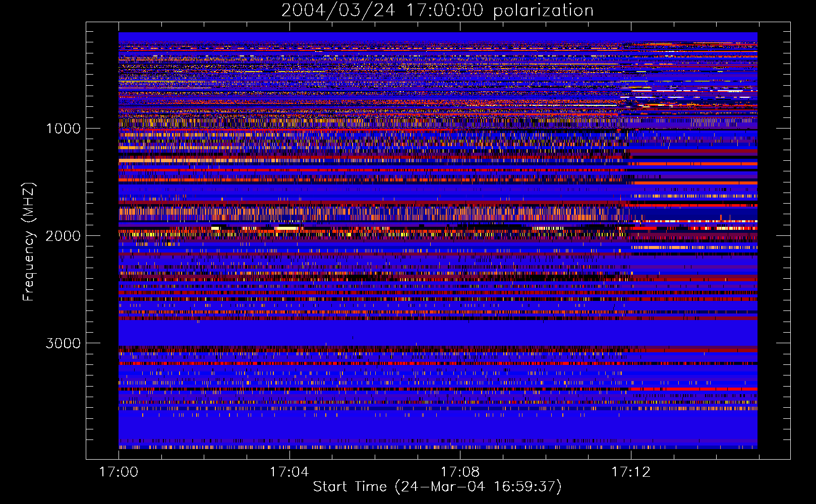Click the 17:08 time tick label
Viewport: 816px width, 504px height.
pyautogui.click(x=460, y=472)
